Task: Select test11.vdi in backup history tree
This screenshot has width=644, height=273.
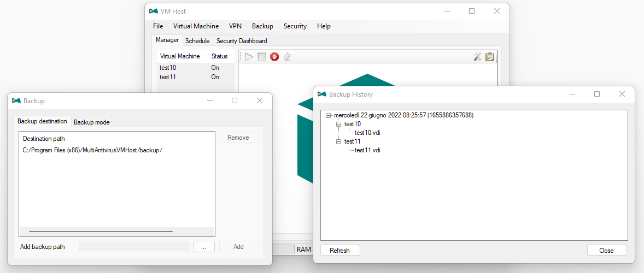Action: (x=367, y=150)
